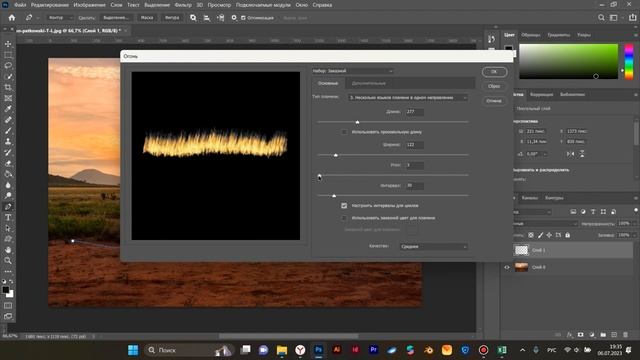Select the Path Selection tool

[x=8, y=228]
